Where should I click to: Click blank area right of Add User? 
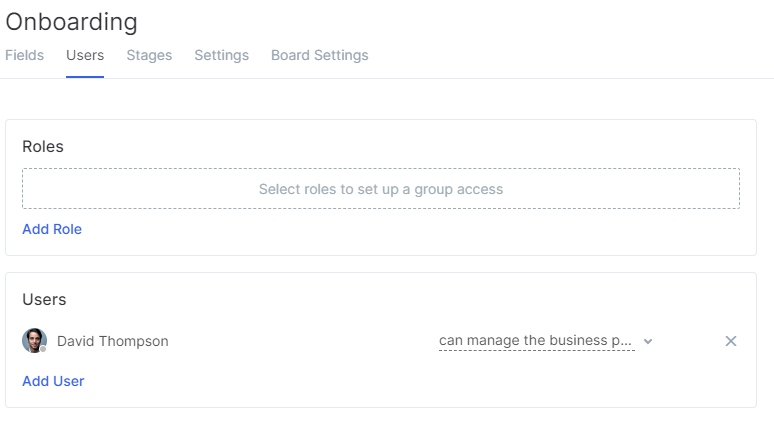click(395, 381)
